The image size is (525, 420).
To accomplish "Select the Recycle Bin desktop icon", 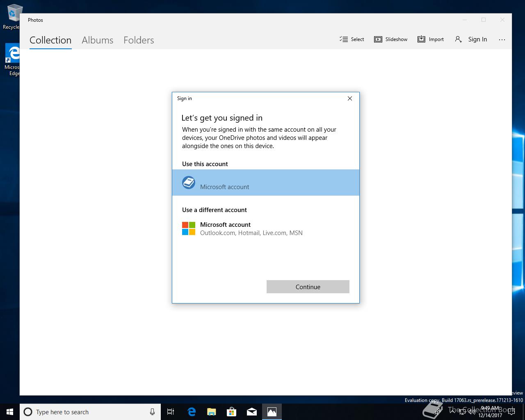I will 12,17.
